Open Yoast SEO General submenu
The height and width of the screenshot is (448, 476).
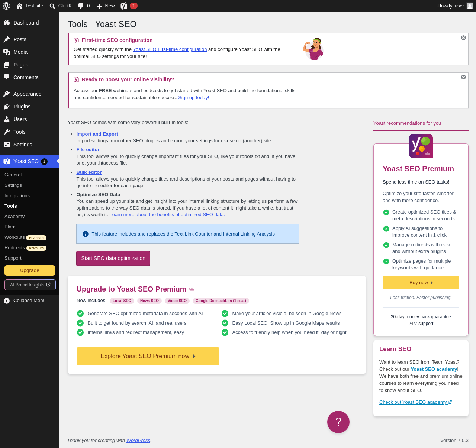coord(30,175)
